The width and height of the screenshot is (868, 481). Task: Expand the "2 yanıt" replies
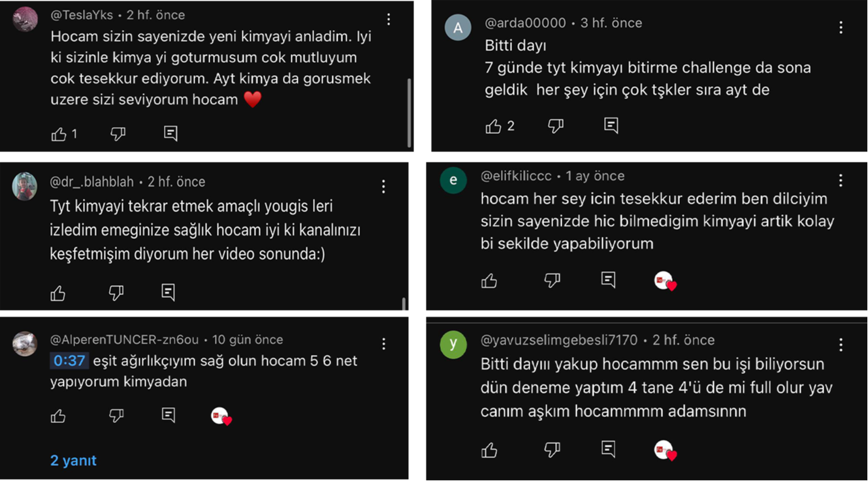pos(73,460)
